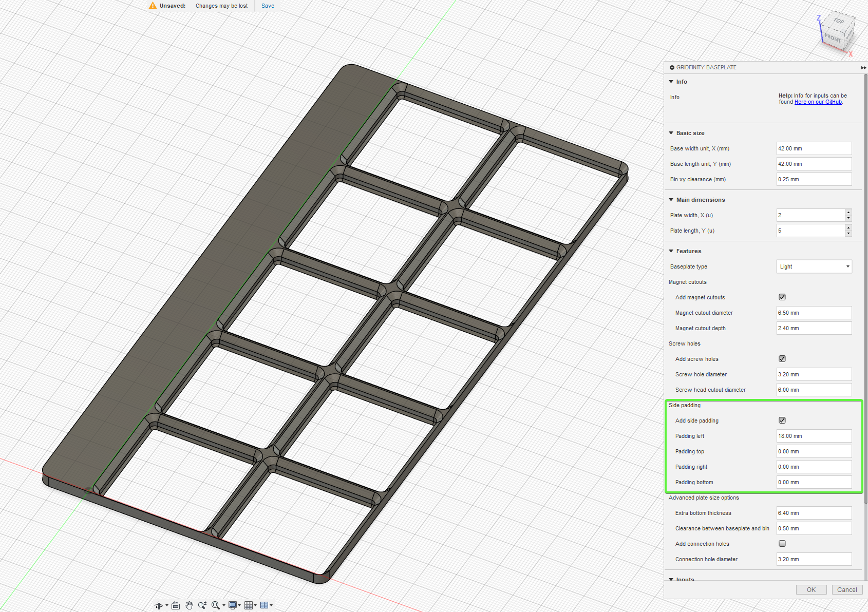Image resolution: width=868 pixels, height=612 pixels.
Task: Click the Bin xy clearance field
Action: (x=814, y=179)
